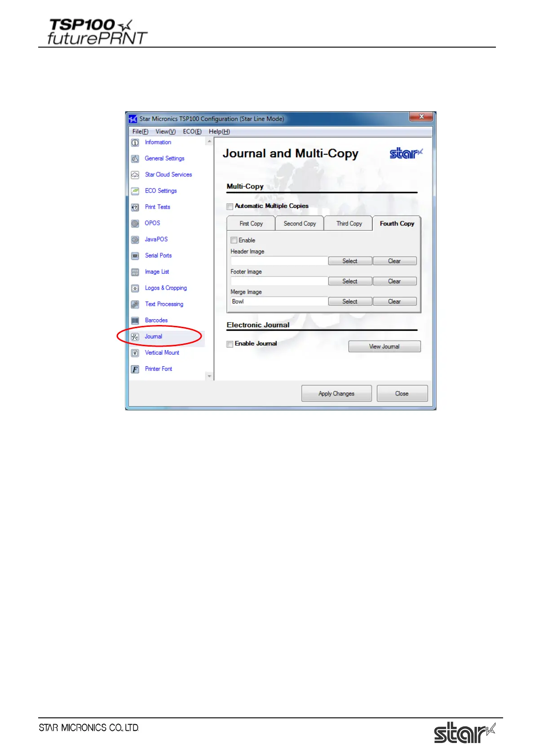Enable Automatic Multiple Copies checkbox
Viewport: 535px width, 756px height.
(x=230, y=207)
